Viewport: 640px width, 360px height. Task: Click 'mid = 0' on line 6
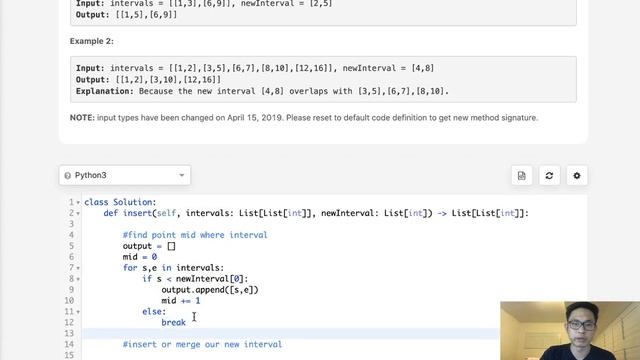[x=140, y=257]
